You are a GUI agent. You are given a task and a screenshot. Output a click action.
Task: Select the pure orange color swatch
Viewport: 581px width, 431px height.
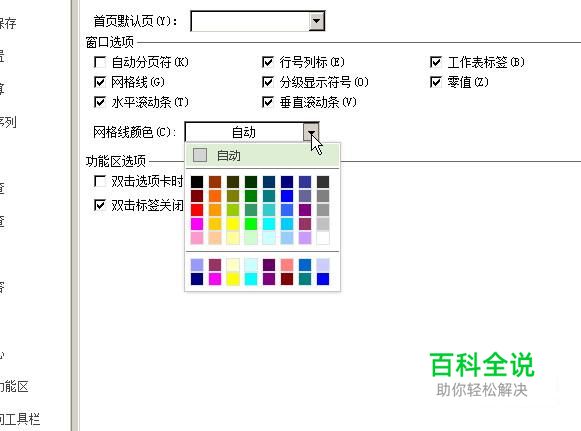[215, 196]
